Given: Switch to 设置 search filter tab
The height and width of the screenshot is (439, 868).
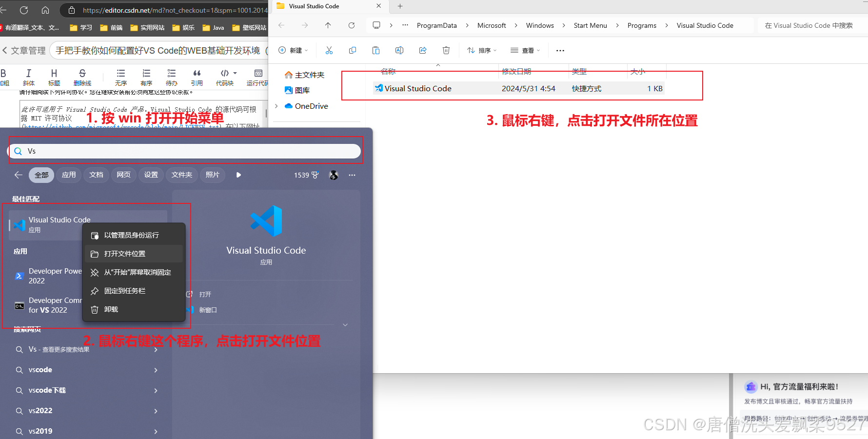Looking at the screenshot, I should click(151, 175).
